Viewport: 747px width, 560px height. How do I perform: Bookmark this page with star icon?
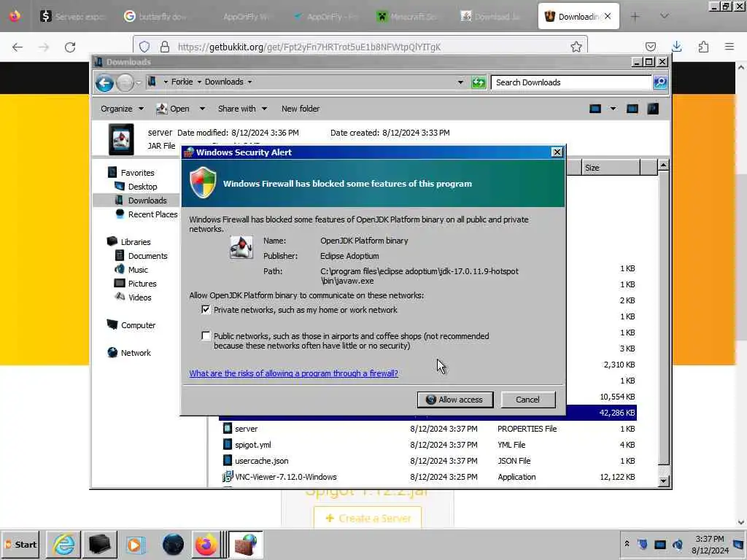coord(576,47)
